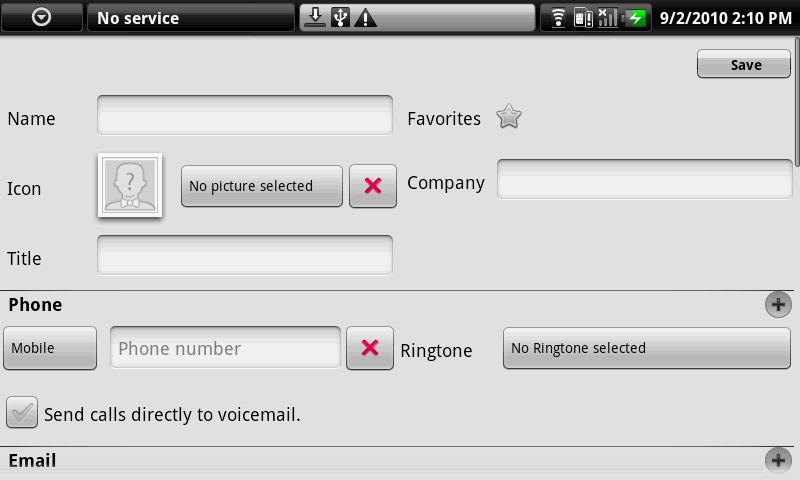Tap the warning triangle notification icon
800x480 pixels.
click(x=365, y=17)
